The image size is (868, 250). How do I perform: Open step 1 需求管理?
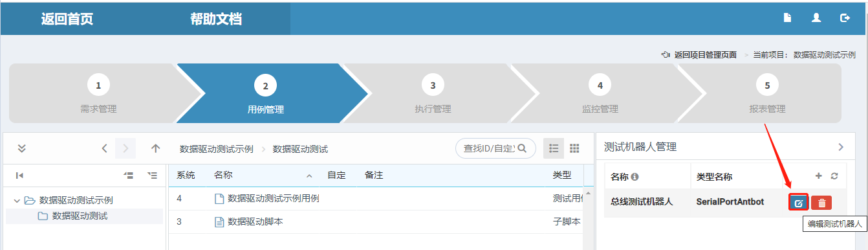[98, 93]
